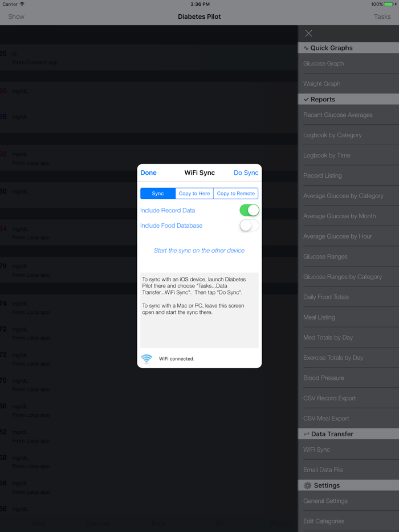Open Glucose Ranges report
Viewport: 399px width, 532px height.
[x=348, y=256]
